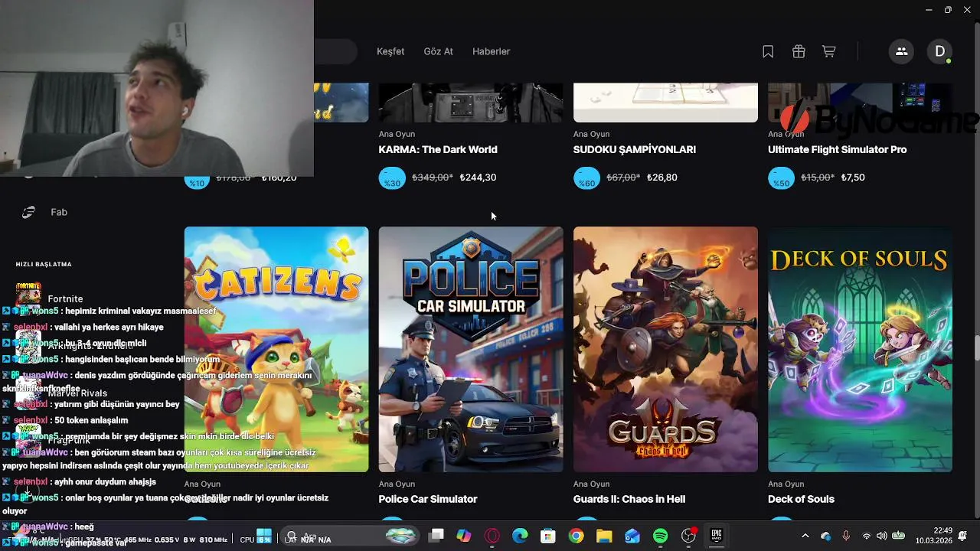Open the KARMA: The Dark World title
This screenshot has height=551, width=980.
click(438, 149)
